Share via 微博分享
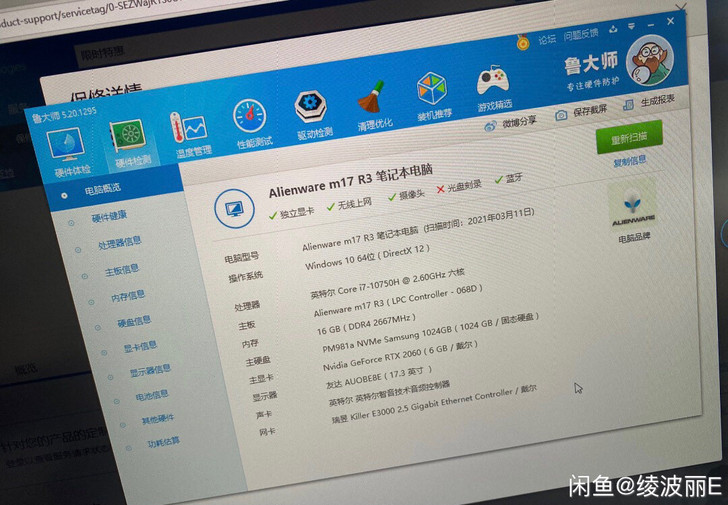The image size is (728, 505). tap(510, 123)
